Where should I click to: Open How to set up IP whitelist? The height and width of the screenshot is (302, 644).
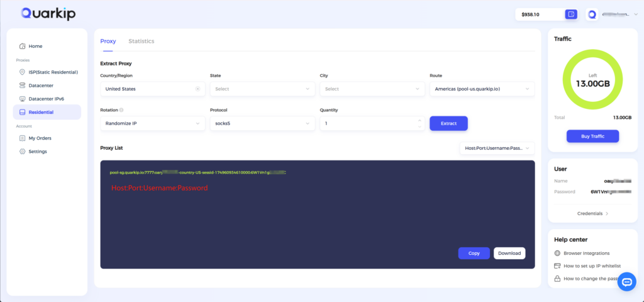pyautogui.click(x=592, y=266)
